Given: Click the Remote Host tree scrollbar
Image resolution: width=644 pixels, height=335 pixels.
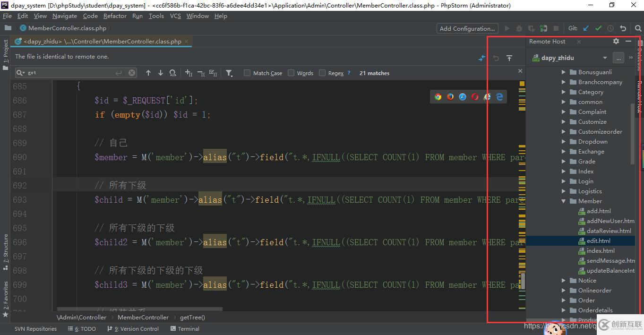Looking at the screenshot, I should pyautogui.click(x=633, y=134).
